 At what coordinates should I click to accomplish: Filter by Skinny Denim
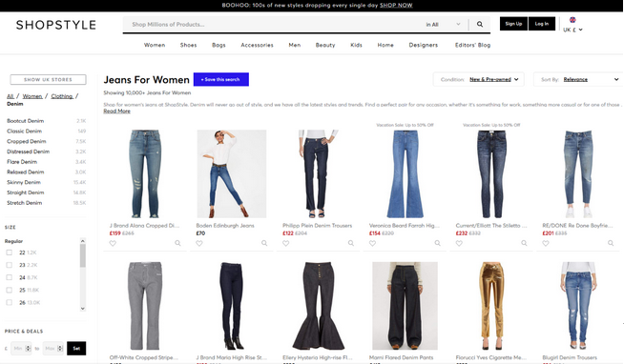(x=24, y=182)
